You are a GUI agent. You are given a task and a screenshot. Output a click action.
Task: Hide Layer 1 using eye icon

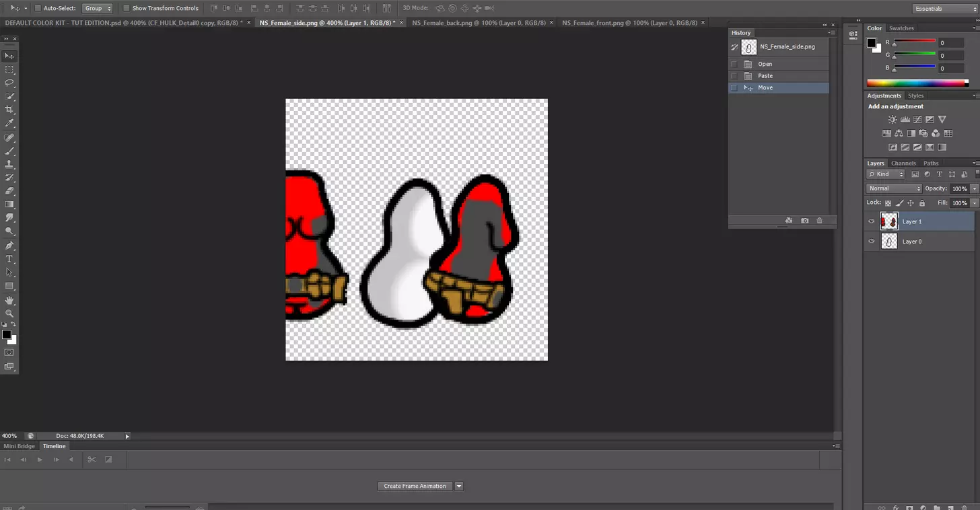click(x=872, y=221)
